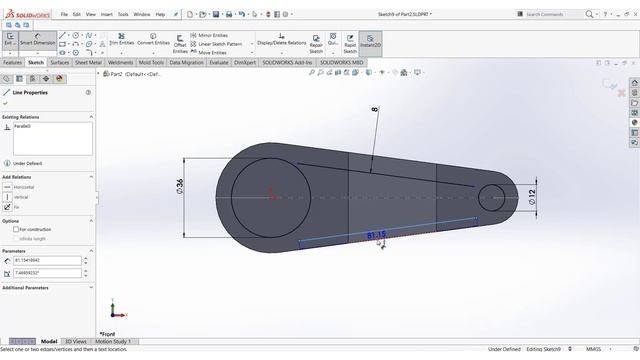The image size is (640, 360).
Task: Open the Tools menu
Action: 123,14
